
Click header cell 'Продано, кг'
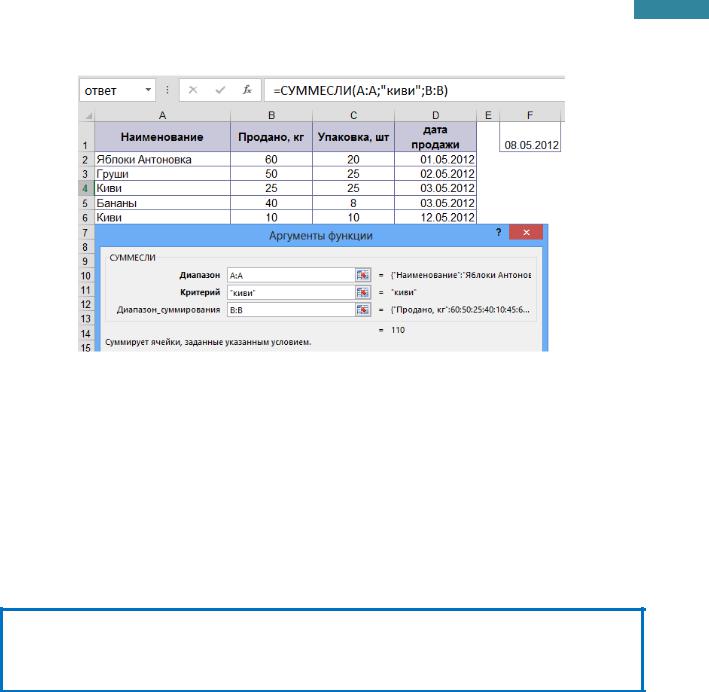271,137
